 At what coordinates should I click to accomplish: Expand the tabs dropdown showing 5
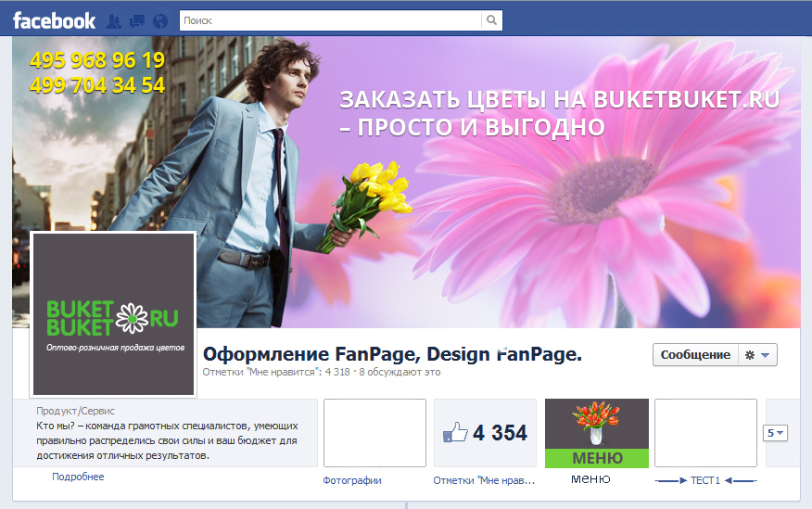click(x=775, y=433)
